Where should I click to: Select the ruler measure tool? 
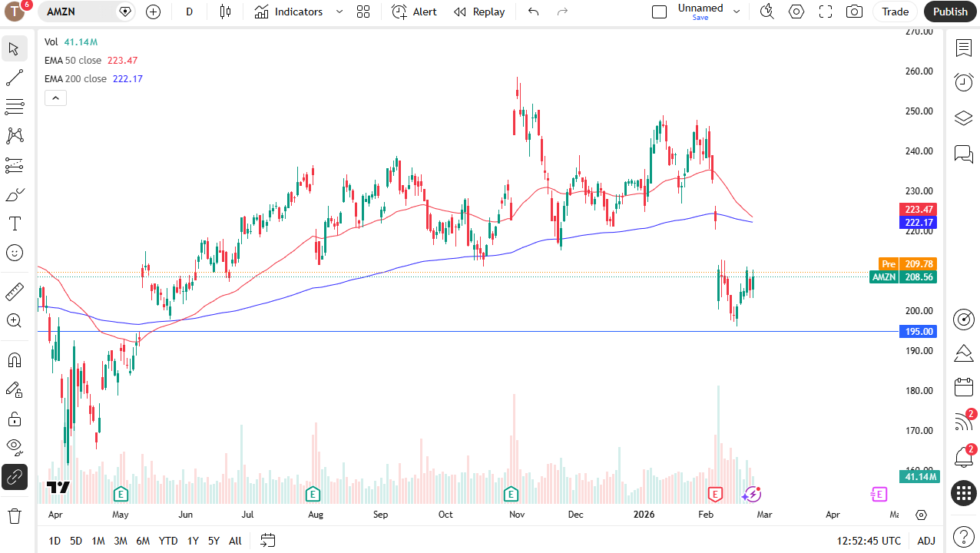14,291
